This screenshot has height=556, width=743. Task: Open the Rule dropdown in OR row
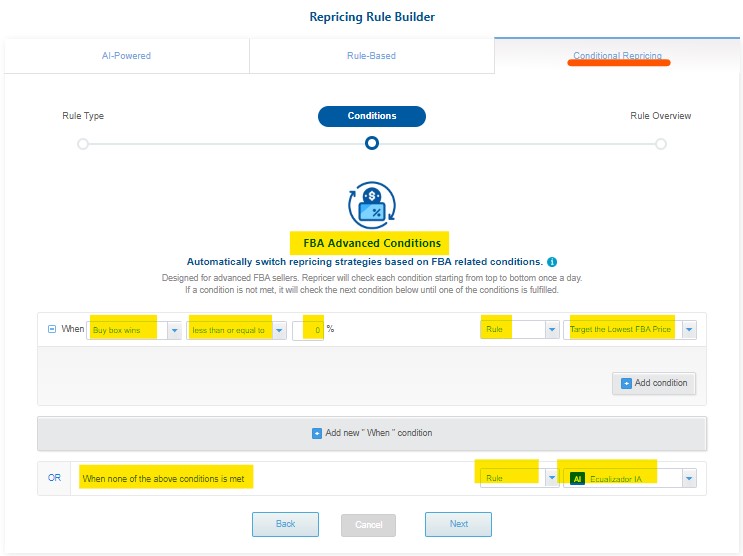520,478
